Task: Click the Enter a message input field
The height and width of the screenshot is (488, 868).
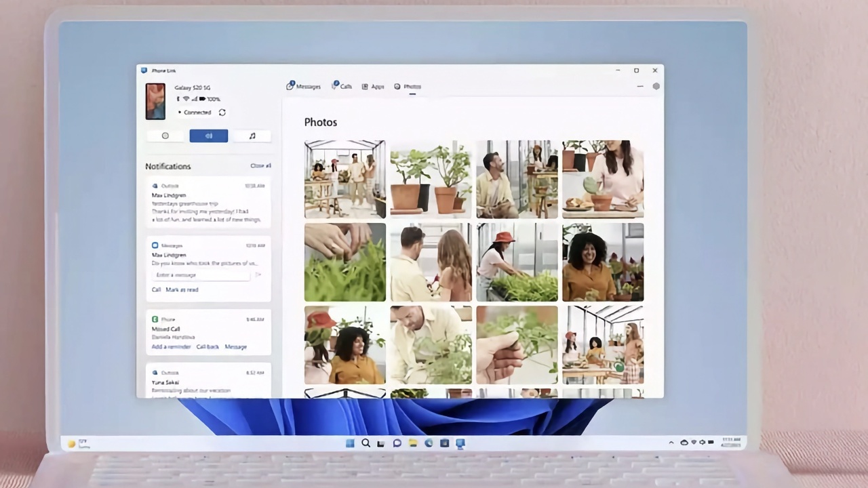Action: (201, 275)
